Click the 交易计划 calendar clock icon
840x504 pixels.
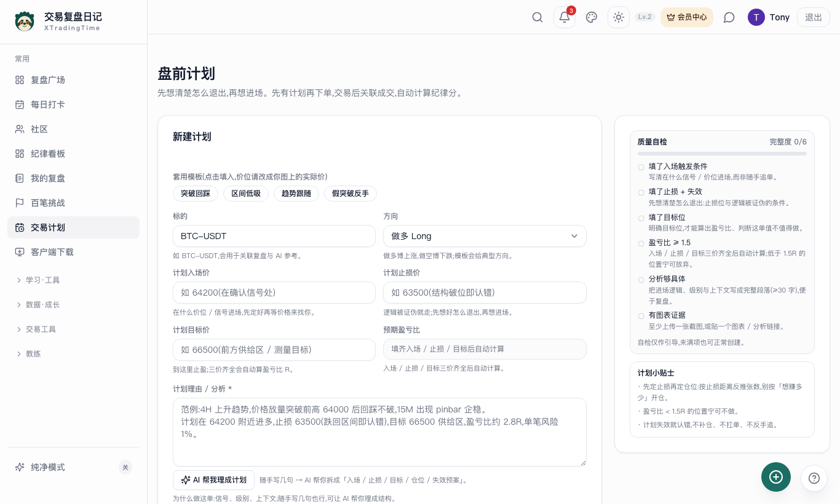click(x=20, y=227)
